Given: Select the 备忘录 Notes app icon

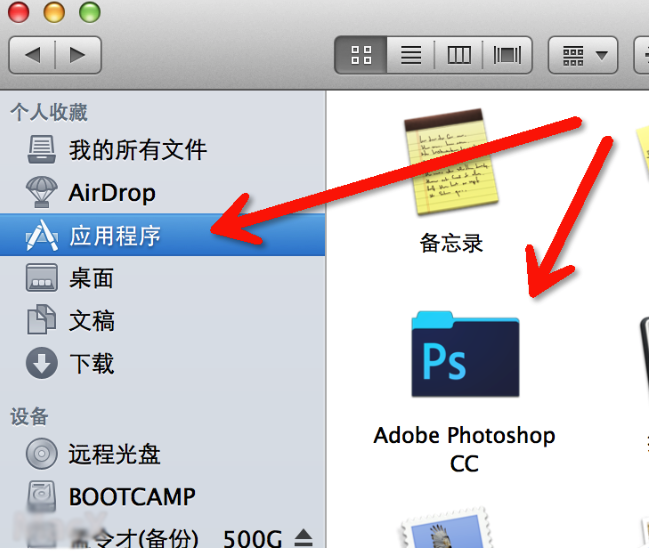Looking at the screenshot, I should coord(451,162).
